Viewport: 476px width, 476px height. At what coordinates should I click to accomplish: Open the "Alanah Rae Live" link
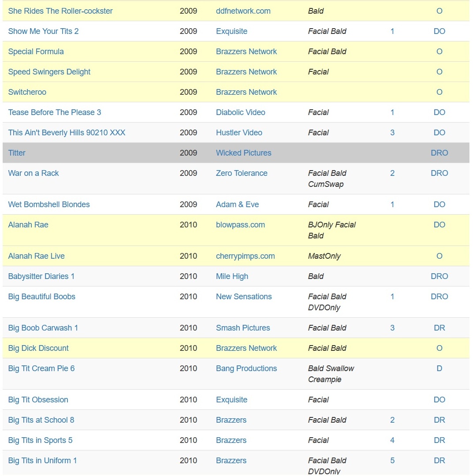37,256
